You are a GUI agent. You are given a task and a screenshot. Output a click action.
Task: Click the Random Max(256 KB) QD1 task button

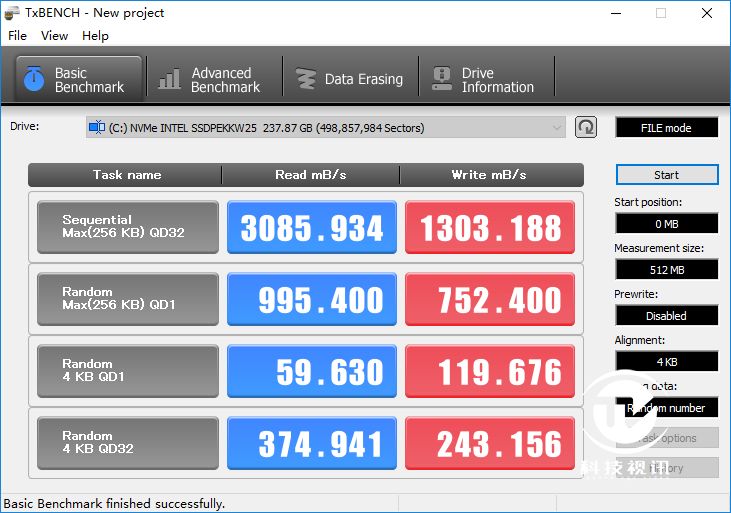pyautogui.click(x=128, y=299)
